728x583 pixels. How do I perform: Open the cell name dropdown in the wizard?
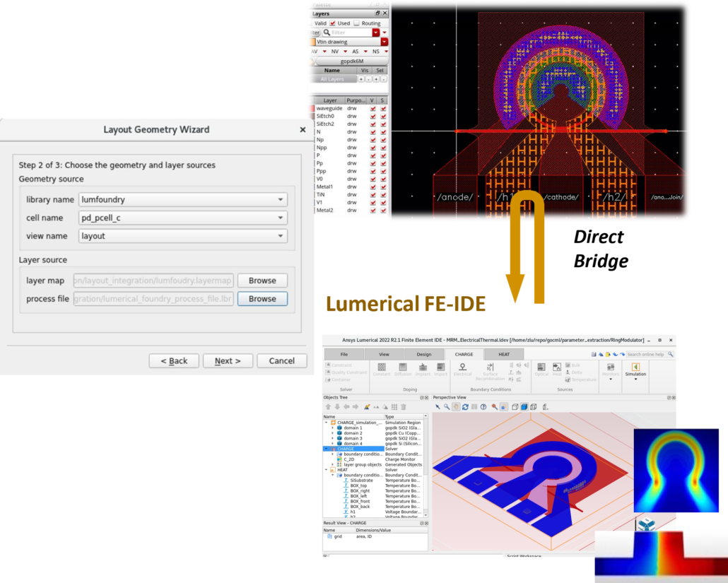pyautogui.click(x=280, y=218)
